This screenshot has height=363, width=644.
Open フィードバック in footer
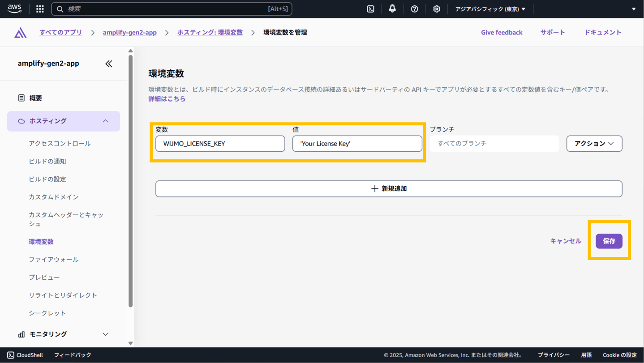click(73, 355)
